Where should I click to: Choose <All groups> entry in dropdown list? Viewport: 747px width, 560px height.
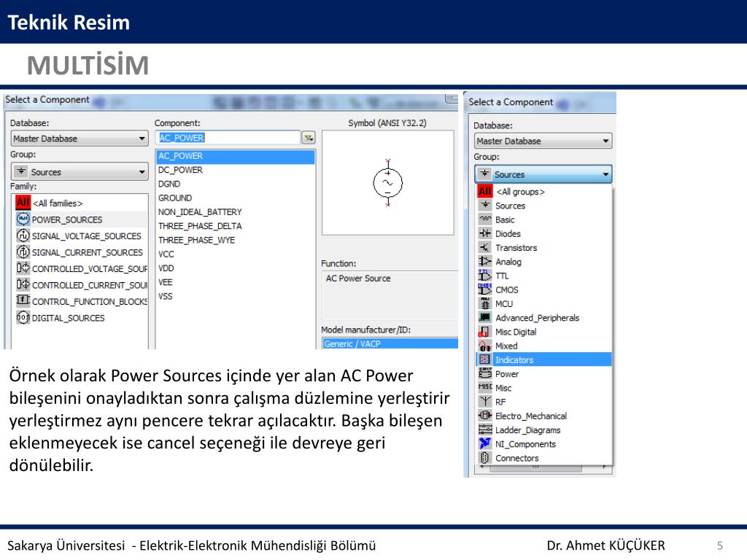(x=544, y=192)
